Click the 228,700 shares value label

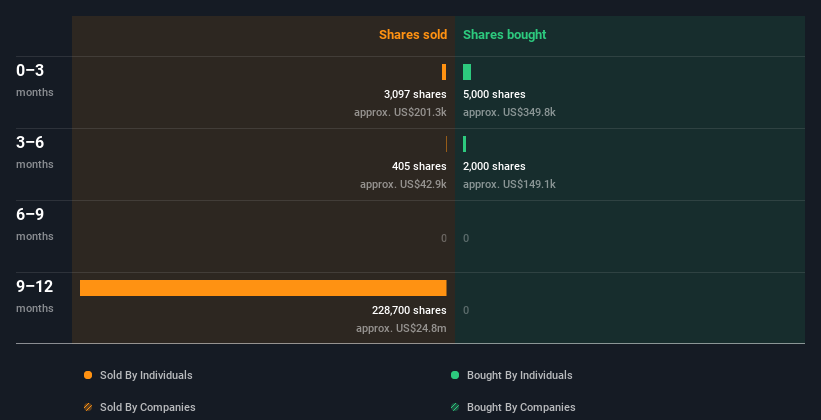tap(408, 310)
